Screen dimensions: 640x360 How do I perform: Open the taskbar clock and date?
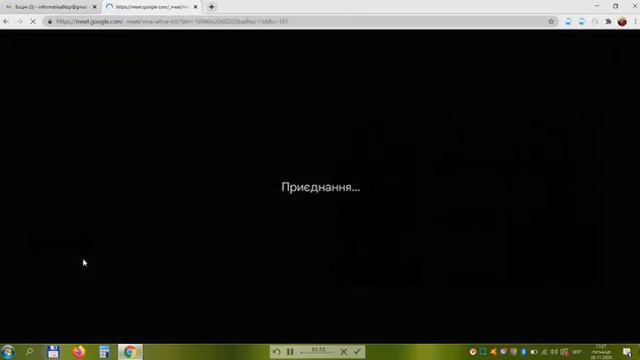(x=601, y=352)
